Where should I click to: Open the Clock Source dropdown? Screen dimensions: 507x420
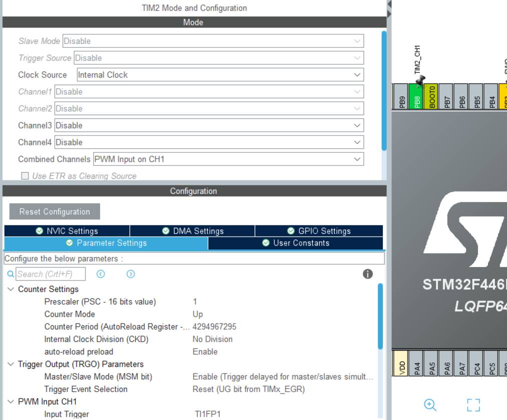220,74
